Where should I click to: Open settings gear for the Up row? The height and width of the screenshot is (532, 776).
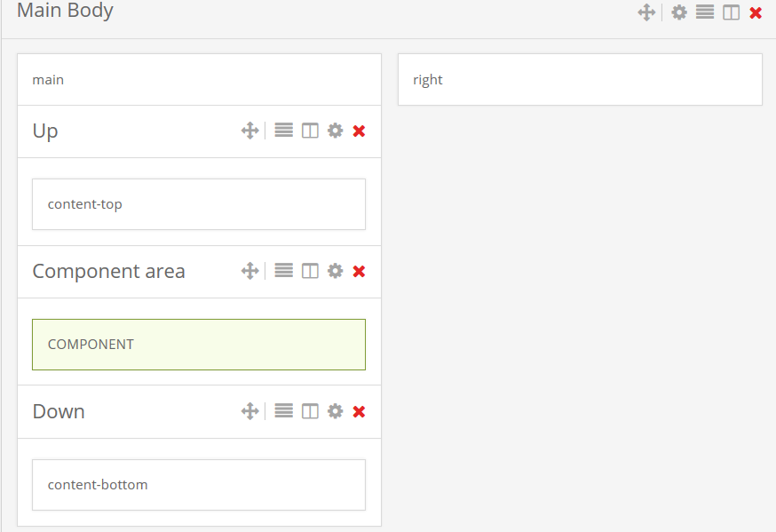tap(335, 131)
